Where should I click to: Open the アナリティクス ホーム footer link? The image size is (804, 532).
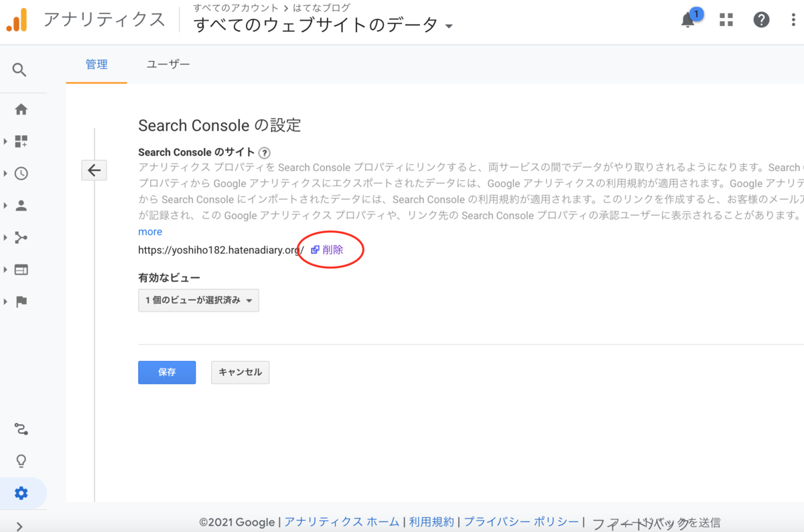click(342, 522)
